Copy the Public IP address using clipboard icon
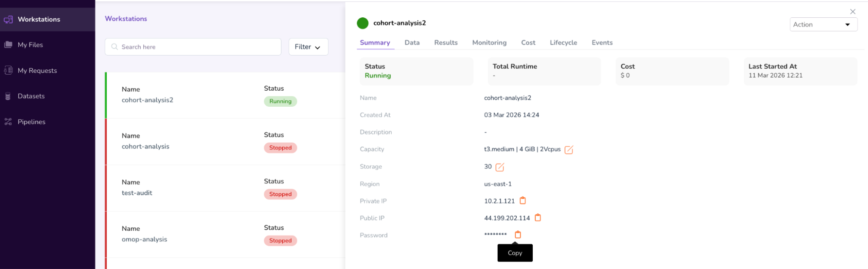 (538, 218)
